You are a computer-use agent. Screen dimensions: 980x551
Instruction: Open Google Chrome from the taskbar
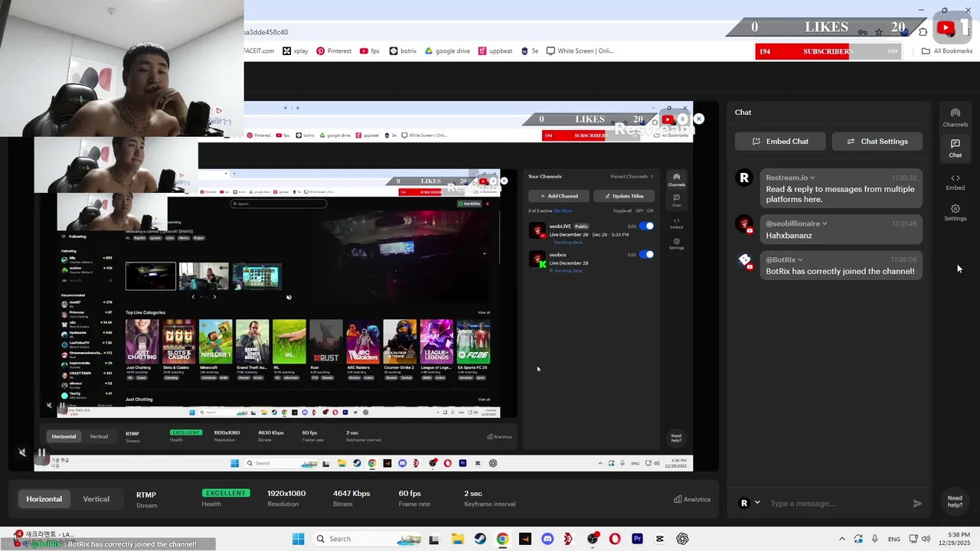(502, 539)
